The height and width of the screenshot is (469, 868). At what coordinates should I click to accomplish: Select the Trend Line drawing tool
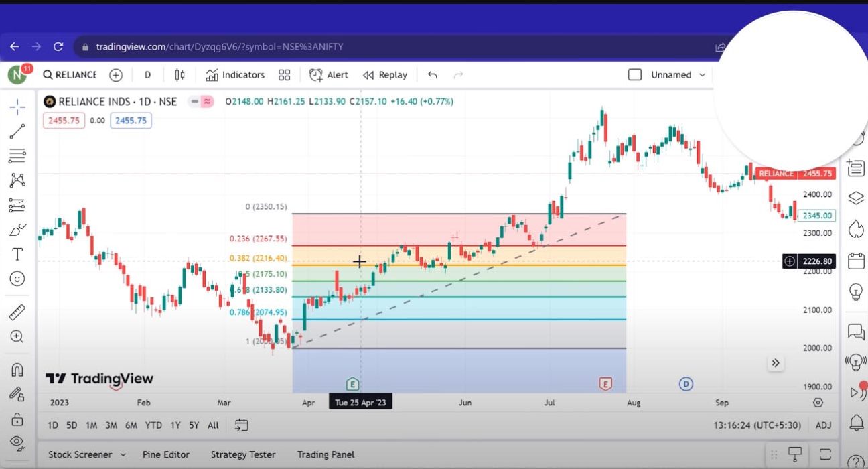pos(17,131)
